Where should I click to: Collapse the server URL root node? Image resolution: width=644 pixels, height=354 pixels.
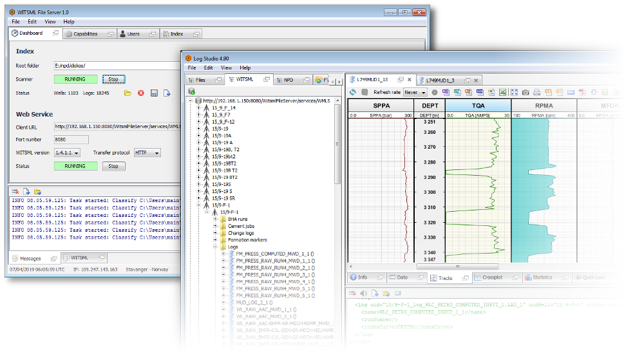pyautogui.click(x=191, y=100)
